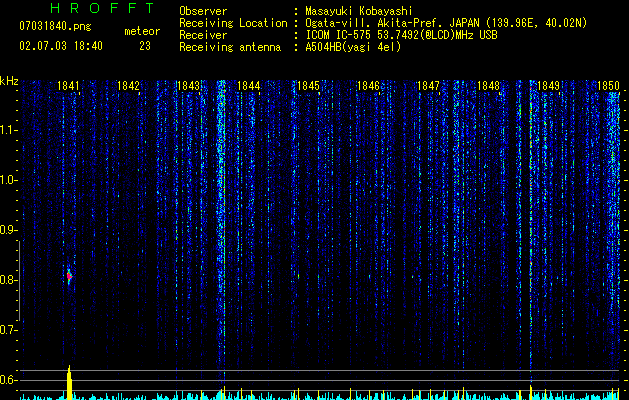Image resolution: width=629 pixels, height=400 pixels.
Task: Click the date stamp 02.07.03 18:40
Action: [x=61, y=46]
